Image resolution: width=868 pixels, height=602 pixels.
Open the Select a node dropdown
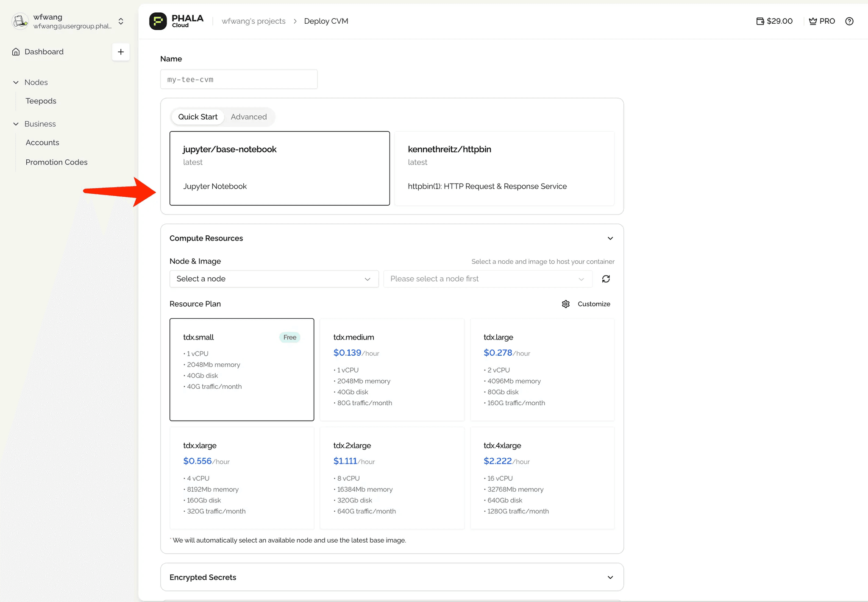tap(274, 279)
